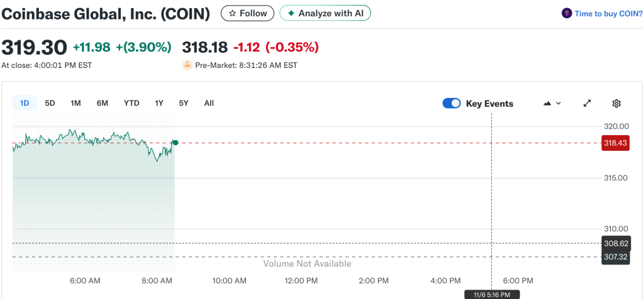Open the chart type dropdown
The image size is (644, 299).
click(x=552, y=104)
